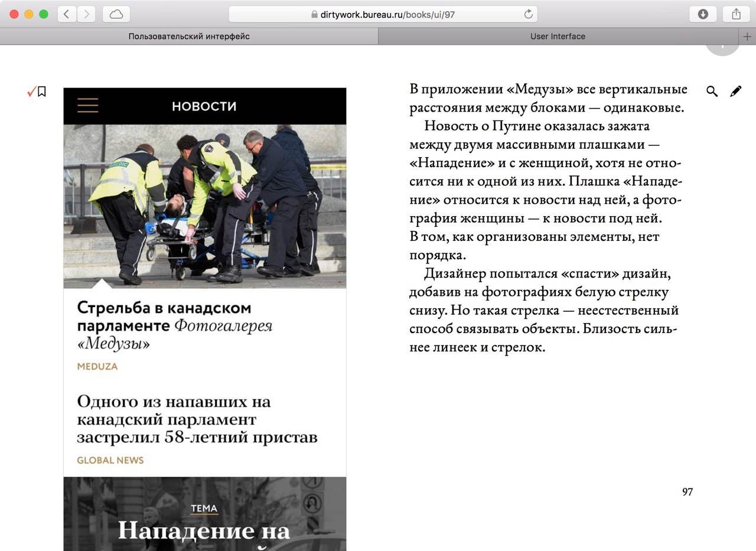Click the GLOBAL NEWS source label

click(110, 460)
